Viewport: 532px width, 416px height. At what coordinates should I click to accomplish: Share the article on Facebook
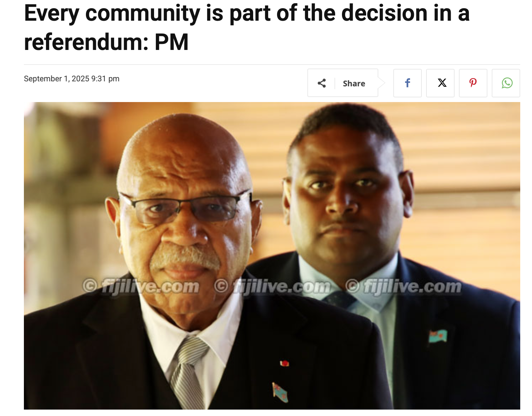(x=408, y=83)
